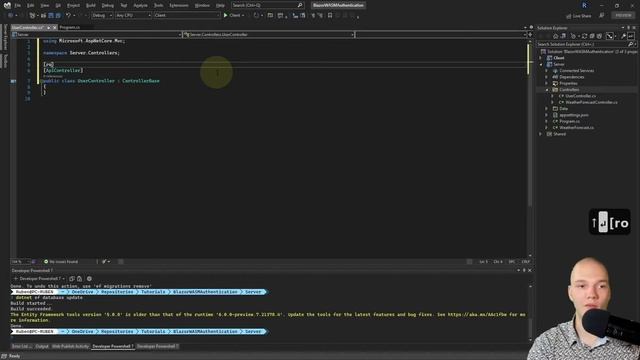
Task: Click the terminal settings gear icon
Action: pos(89,279)
